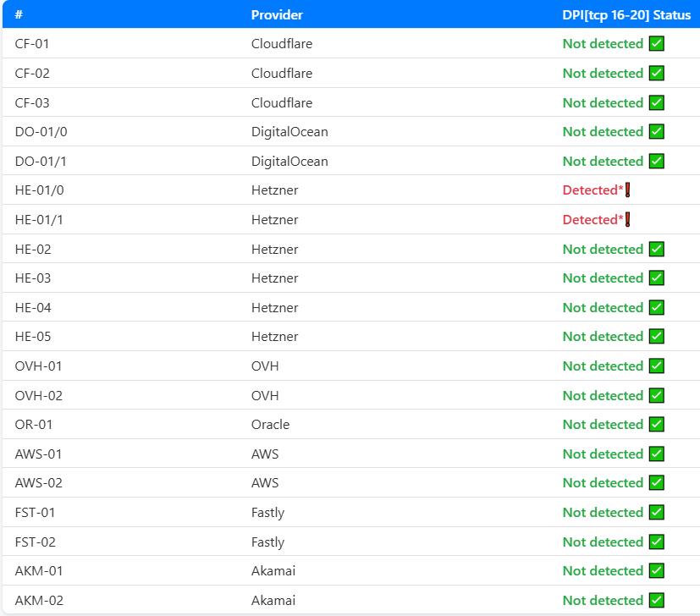
Task: Click 'Akamai' provider in AKM-02 row
Action: [273, 601]
